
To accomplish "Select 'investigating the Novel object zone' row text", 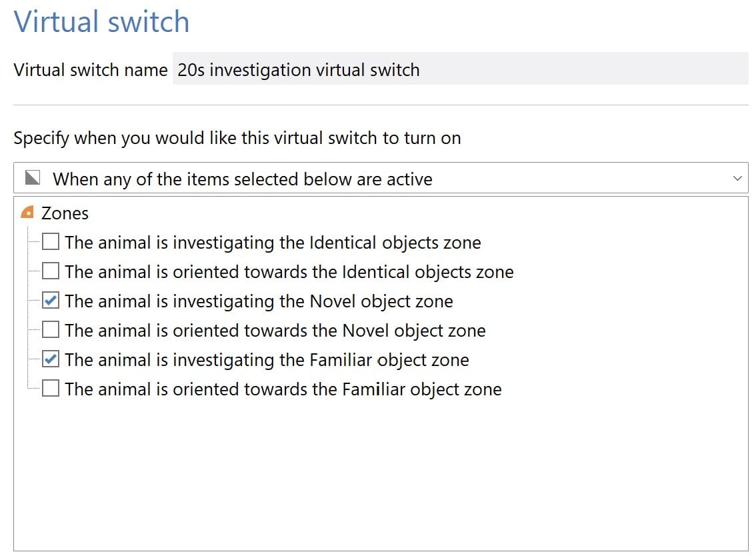I will coord(259,301).
